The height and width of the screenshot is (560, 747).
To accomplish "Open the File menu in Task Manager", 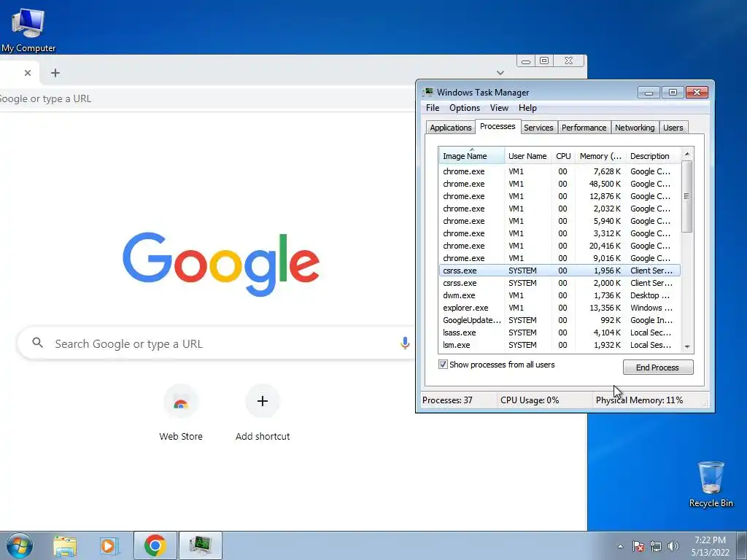I will coord(433,108).
